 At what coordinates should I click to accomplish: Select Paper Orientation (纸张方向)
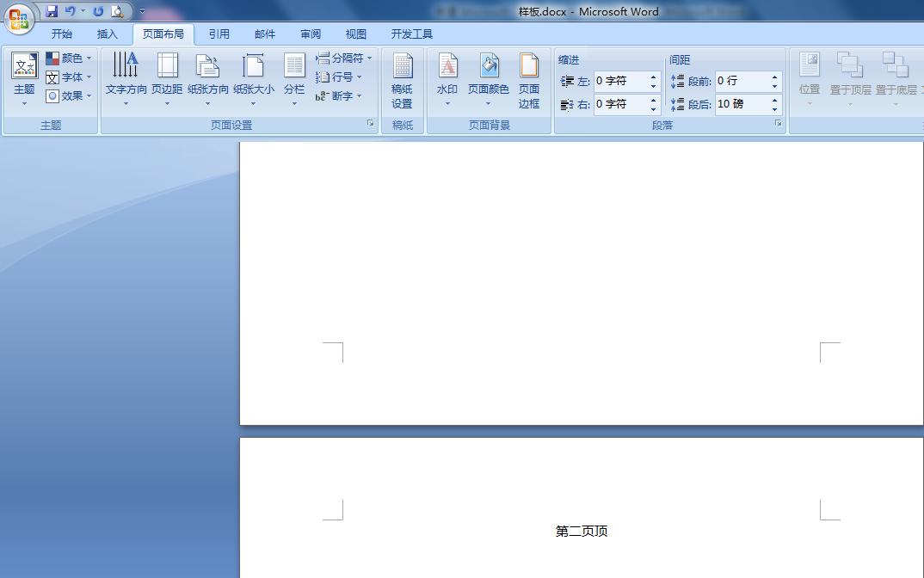[x=209, y=77]
